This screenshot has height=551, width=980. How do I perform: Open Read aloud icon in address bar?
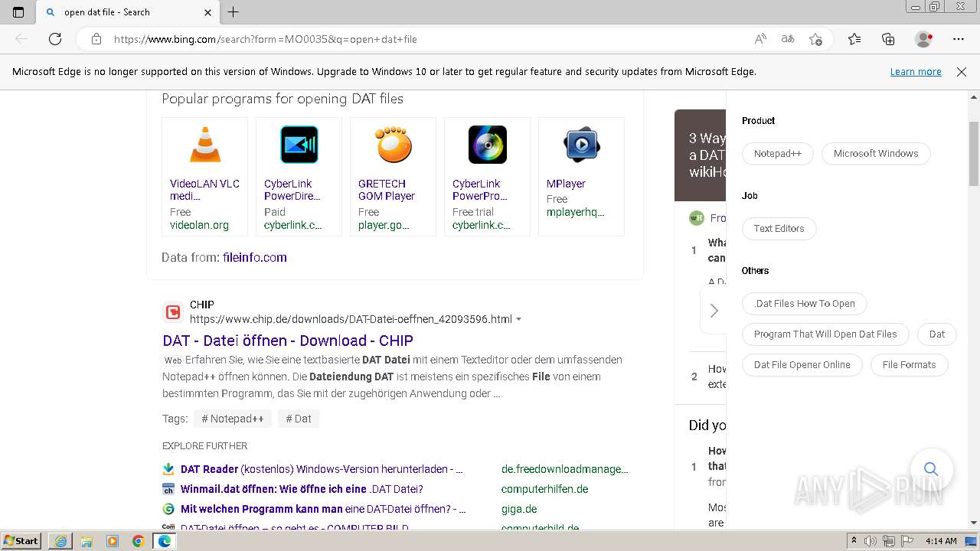[760, 39]
